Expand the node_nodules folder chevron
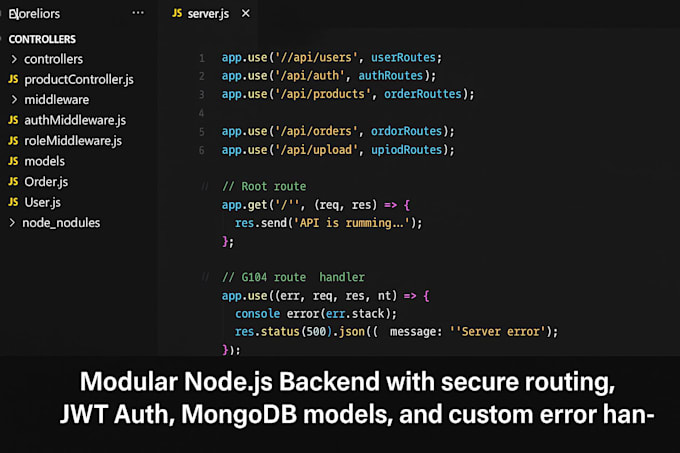This screenshot has width=680, height=453. (x=12, y=223)
